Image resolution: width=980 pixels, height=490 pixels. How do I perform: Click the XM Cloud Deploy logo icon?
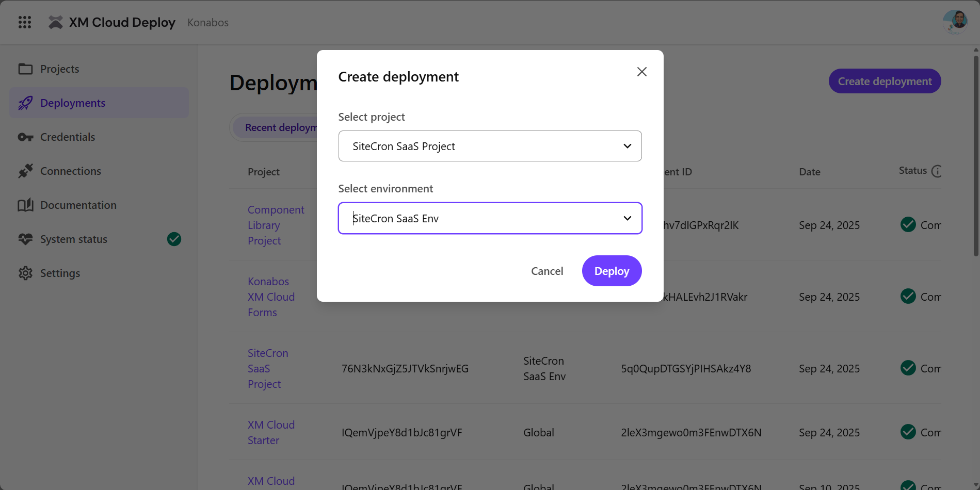point(56,22)
